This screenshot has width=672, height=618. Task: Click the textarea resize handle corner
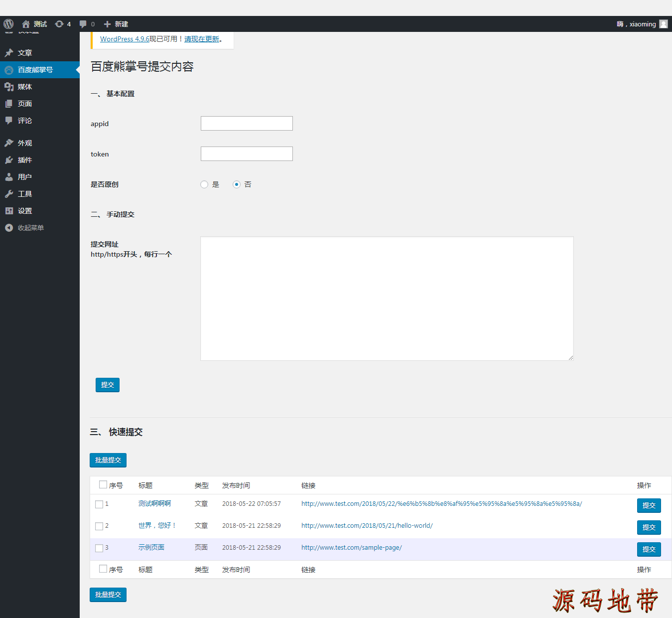coord(570,357)
